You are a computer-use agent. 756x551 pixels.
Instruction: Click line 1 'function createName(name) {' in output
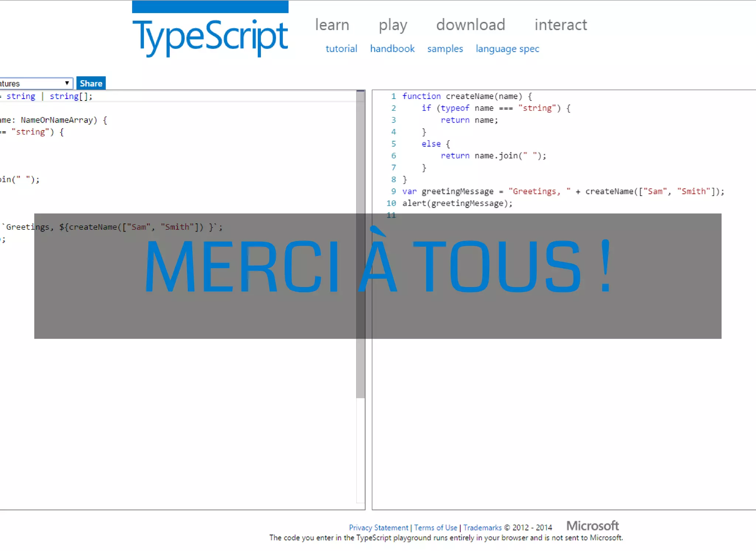pos(467,96)
